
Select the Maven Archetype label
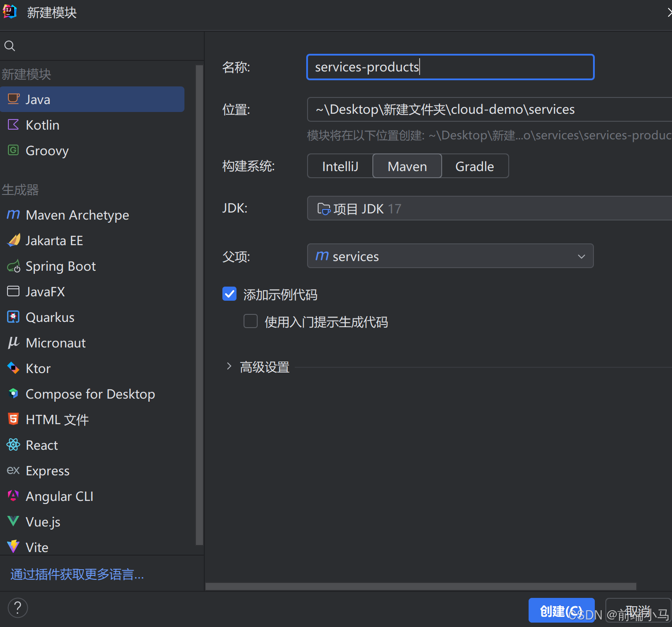77,215
